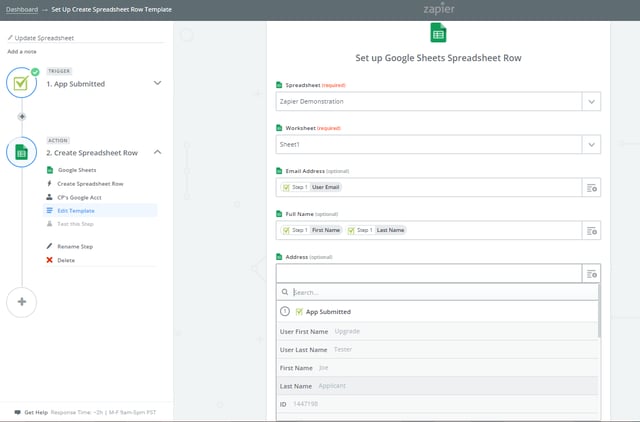Choose User Last Name 'Tester' option
Image resolution: width=640 pixels, height=422 pixels.
pyautogui.click(x=438, y=350)
